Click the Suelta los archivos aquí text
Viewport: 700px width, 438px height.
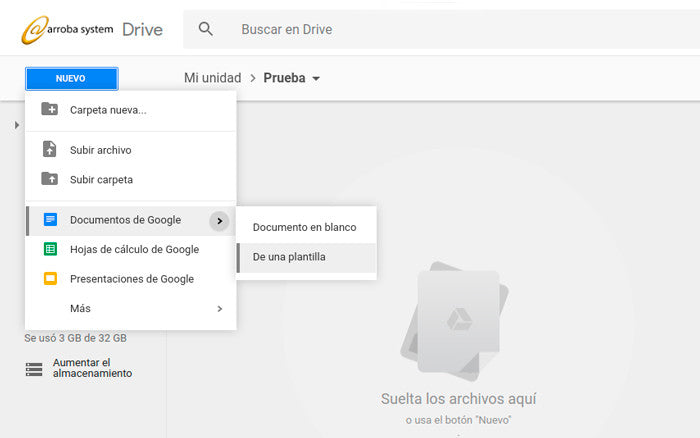[458, 399]
